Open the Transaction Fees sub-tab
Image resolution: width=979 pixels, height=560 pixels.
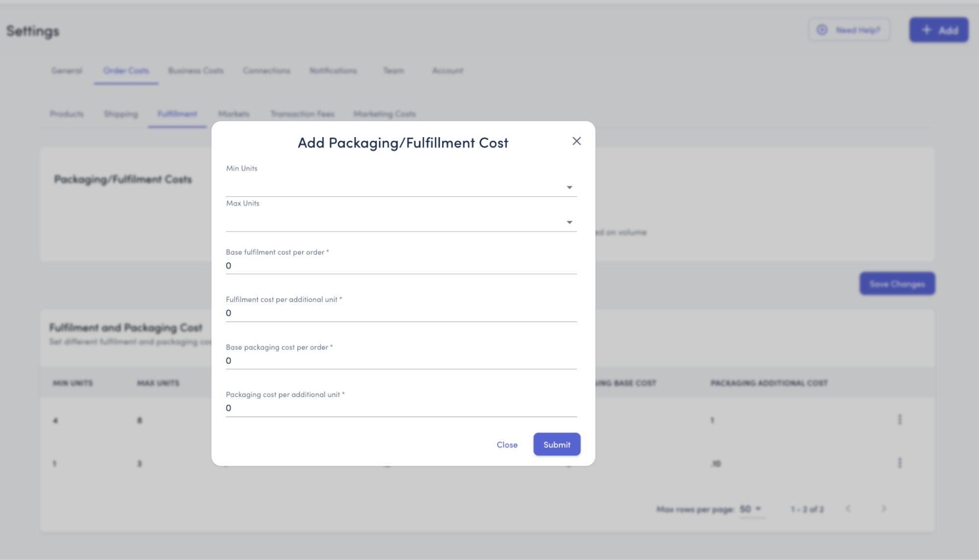coord(302,114)
